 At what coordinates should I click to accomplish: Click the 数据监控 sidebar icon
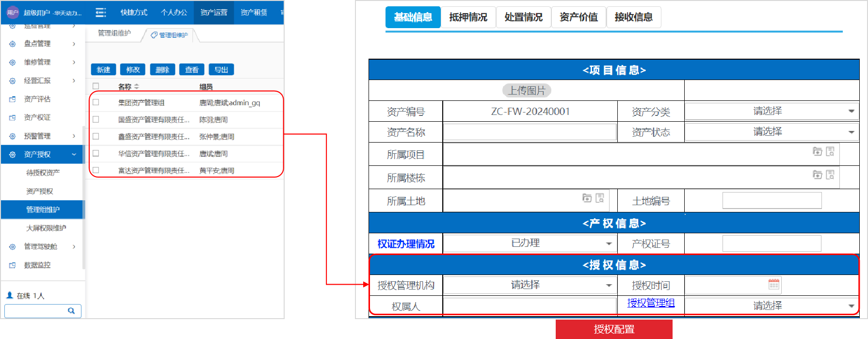pyautogui.click(x=13, y=265)
